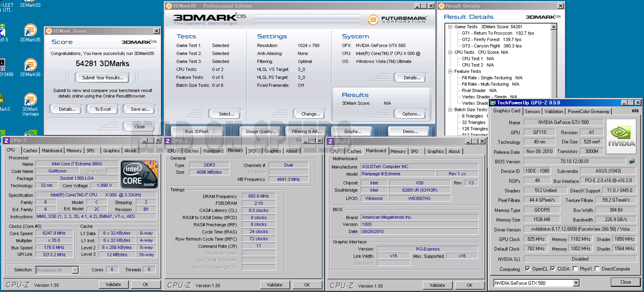644x292 pixels.
Task: Click the Futuremark Corporation logo
Action: click(397, 19)
